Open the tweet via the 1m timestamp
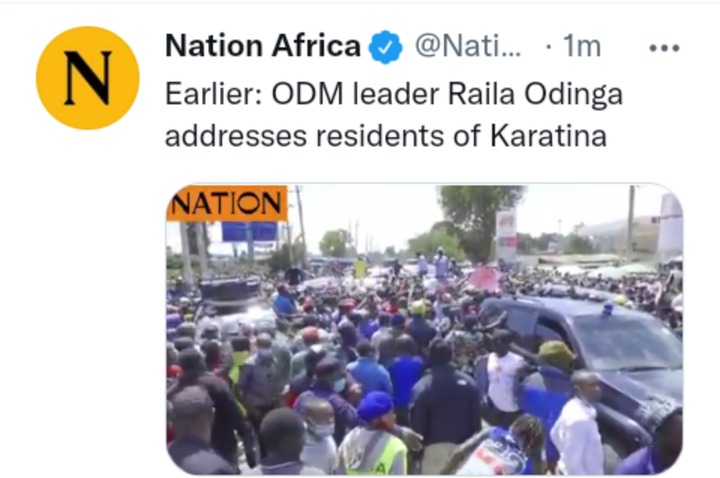720x478 pixels. (582, 46)
